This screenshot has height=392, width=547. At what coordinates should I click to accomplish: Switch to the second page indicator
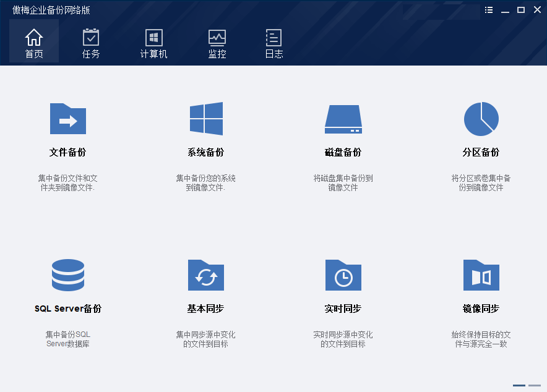pos(535,385)
